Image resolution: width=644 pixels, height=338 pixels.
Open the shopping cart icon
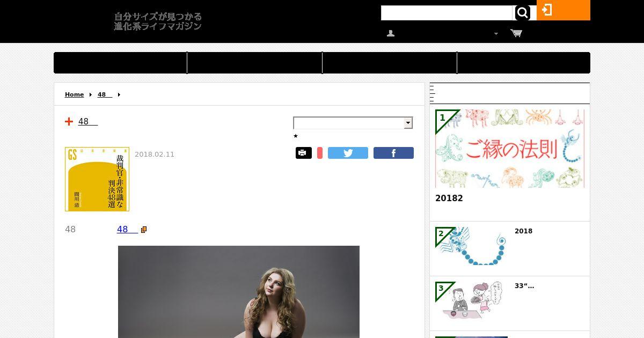(516, 33)
